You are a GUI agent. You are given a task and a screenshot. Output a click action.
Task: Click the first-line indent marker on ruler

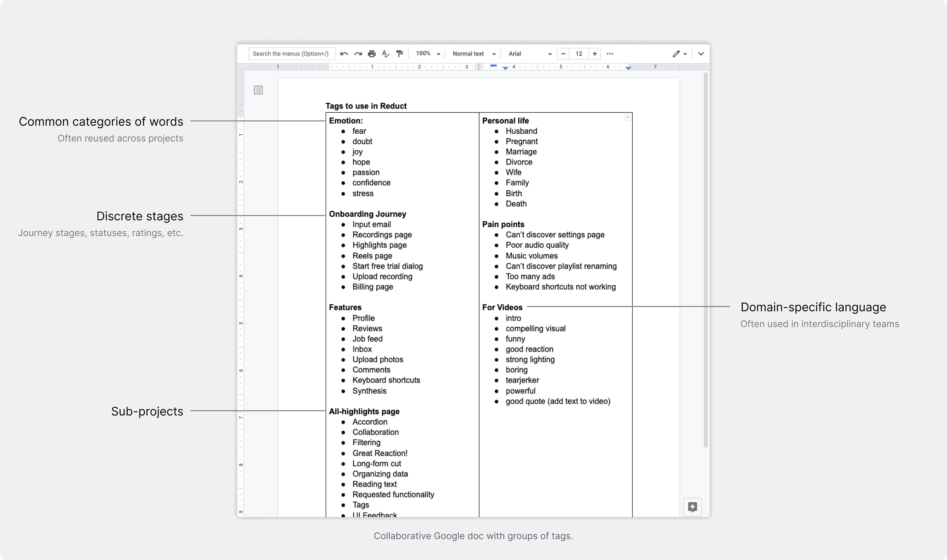point(493,66)
